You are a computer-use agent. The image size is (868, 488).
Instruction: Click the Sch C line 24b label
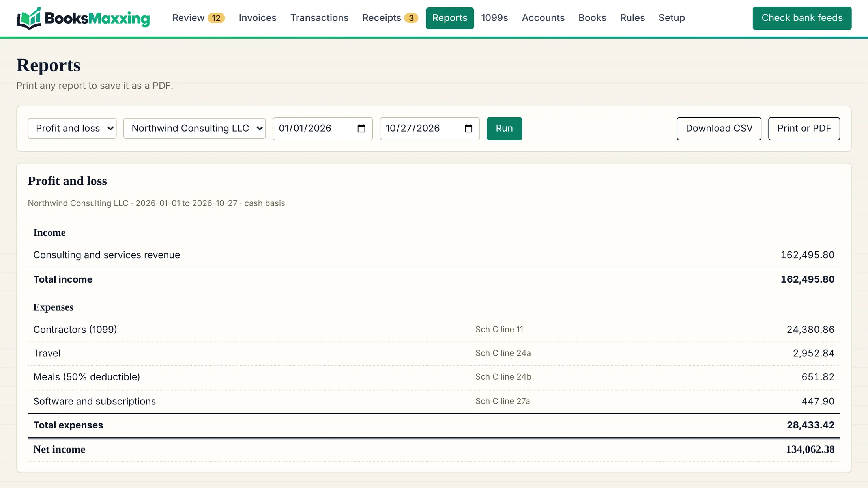503,377
